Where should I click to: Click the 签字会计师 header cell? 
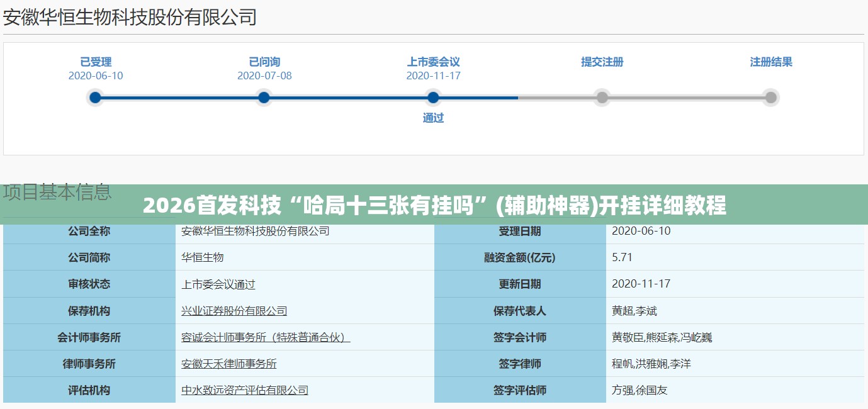[x=520, y=337]
